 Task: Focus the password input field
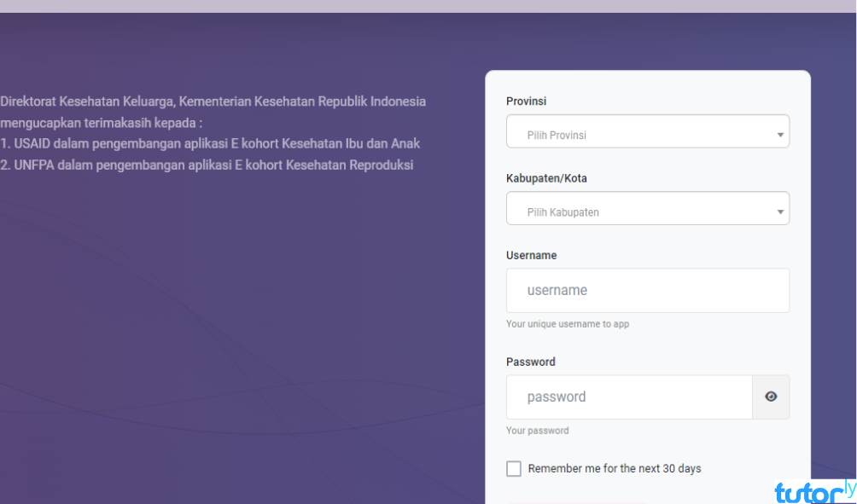tap(629, 397)
